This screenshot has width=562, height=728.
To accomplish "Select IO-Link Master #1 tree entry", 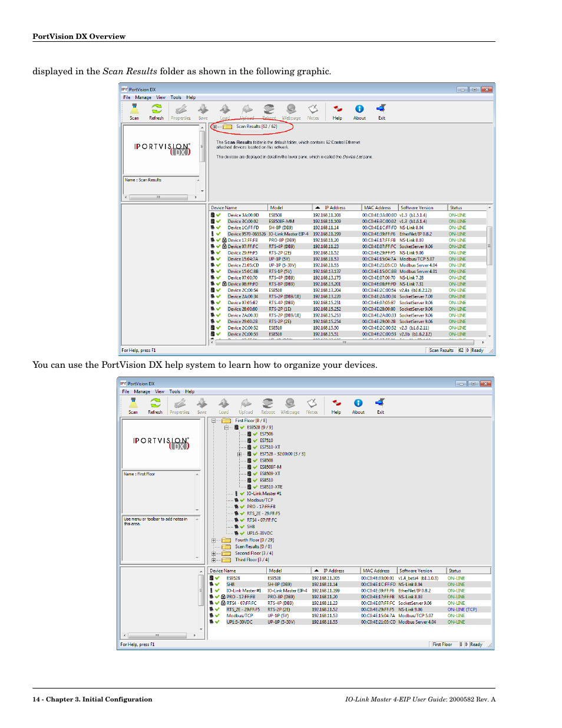I will [264, 494].
